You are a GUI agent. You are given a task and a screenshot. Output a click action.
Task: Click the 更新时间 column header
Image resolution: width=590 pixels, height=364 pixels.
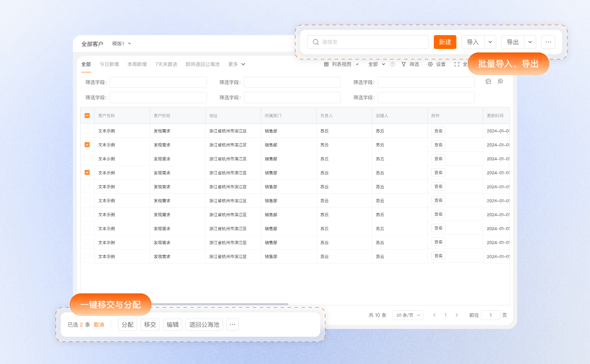[495, 116]
